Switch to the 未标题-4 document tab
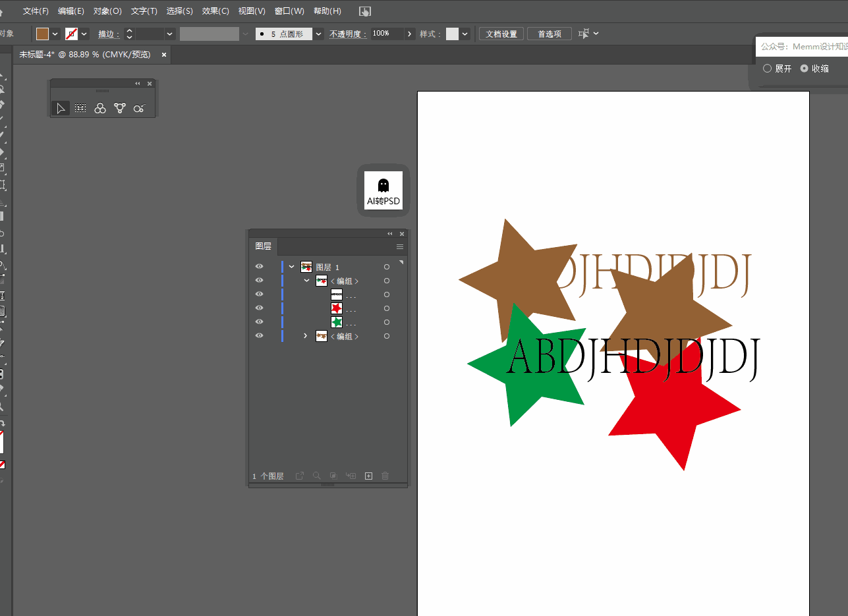848x616 pixels. click(x=85, y=55)
